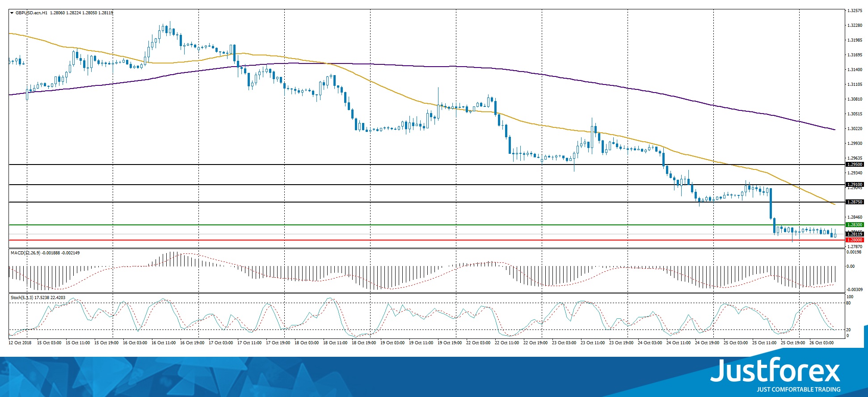The image size is (868, 397).
Task: Click the 16 Oct 11:00 time axis label
Action: [x=164, y=343]
